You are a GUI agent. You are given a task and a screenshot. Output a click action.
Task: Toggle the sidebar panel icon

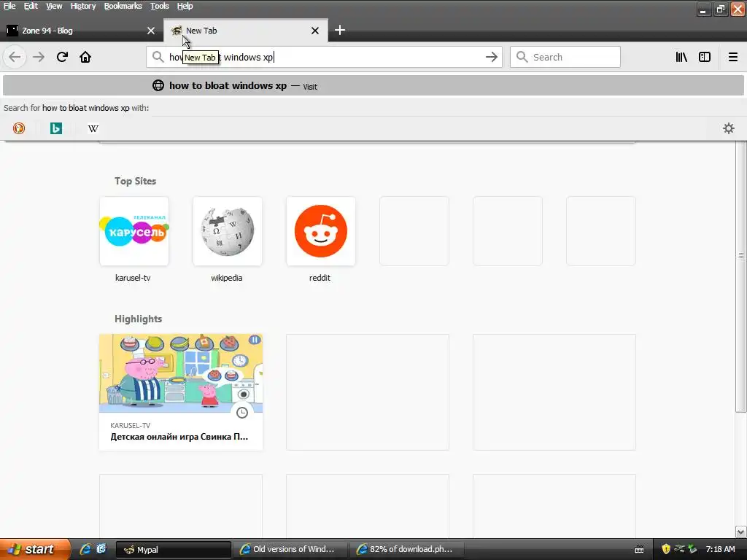click(705, 57)
